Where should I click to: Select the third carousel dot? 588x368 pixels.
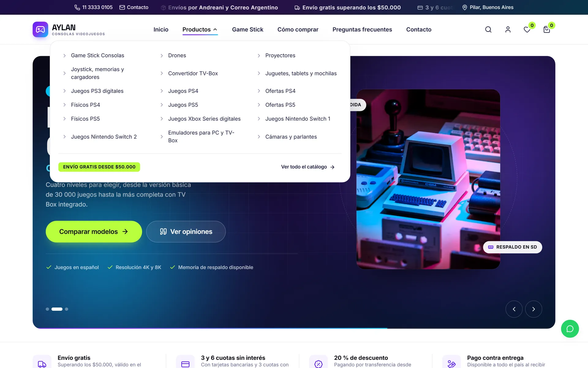(66, 309)
